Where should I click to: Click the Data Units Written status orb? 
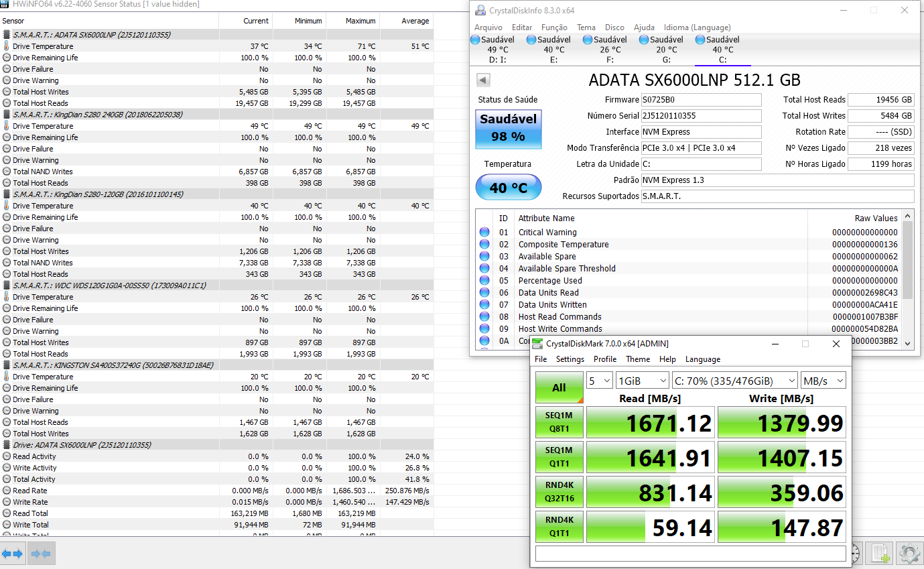(484, 305)
